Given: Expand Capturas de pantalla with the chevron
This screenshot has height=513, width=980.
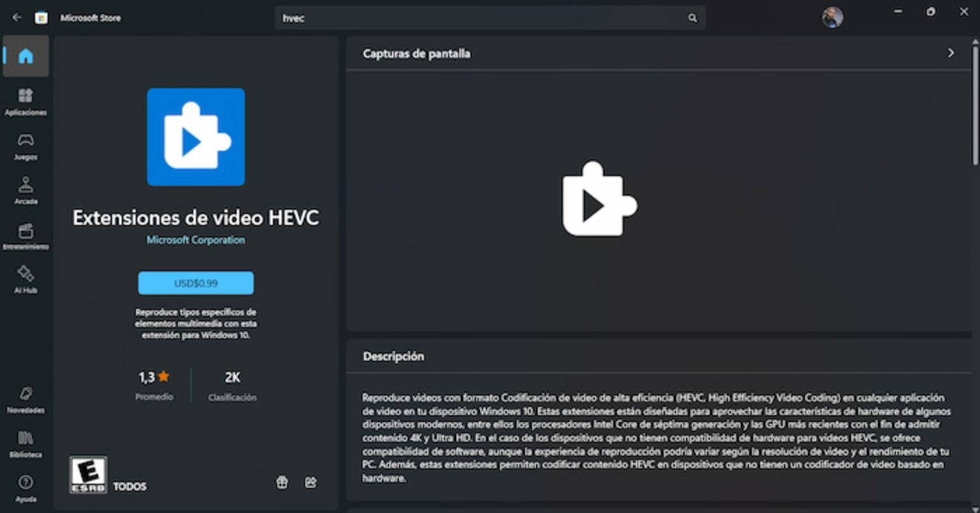Looking at the screenshot, I should (x=950, y=53).
